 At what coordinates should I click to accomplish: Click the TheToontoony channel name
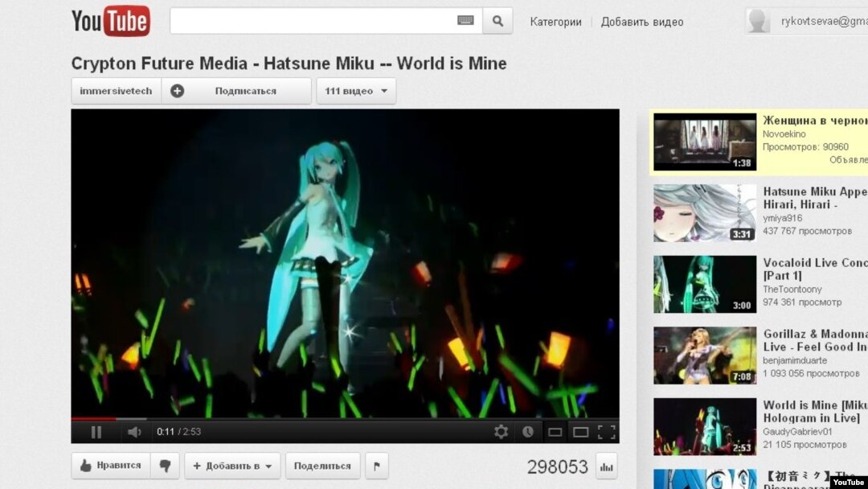pyautogui.click(x=792, y=289)
